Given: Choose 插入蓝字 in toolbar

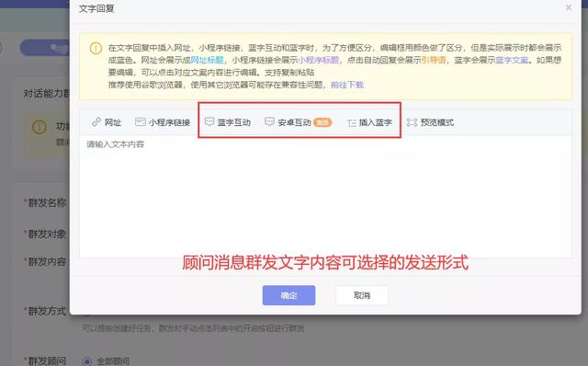Looking at the screenshot, I should (369, 122).
